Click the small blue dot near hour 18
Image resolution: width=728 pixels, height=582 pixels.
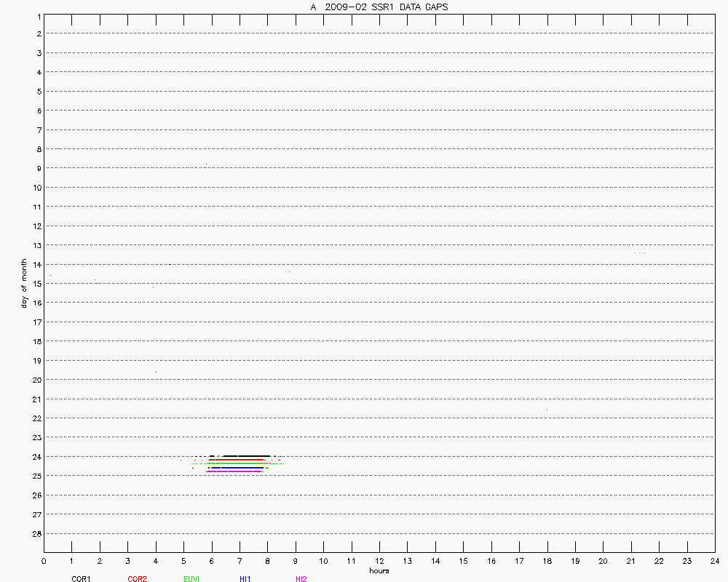(547, 410)
